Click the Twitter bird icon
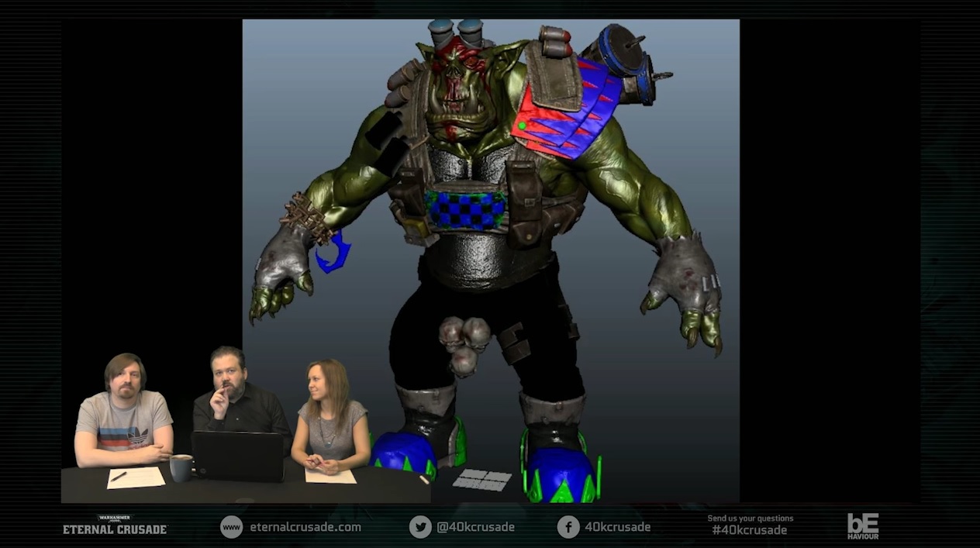Image resolution: width=980 pixels, height=548 pixels. 420,527
